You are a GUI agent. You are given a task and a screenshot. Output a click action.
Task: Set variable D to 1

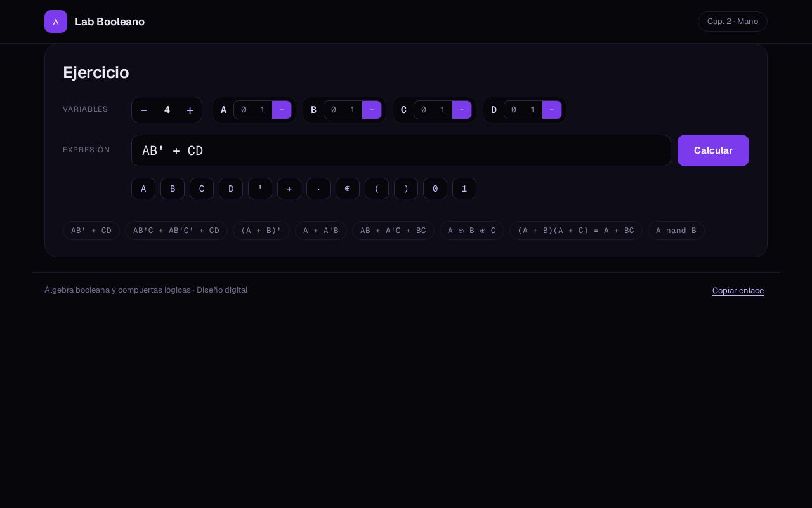coord(533,110)
